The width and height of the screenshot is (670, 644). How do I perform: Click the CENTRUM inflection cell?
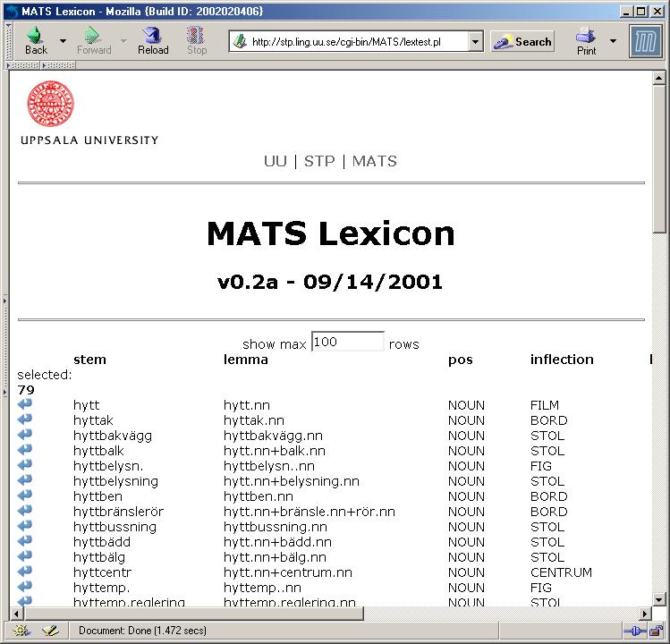561,572
